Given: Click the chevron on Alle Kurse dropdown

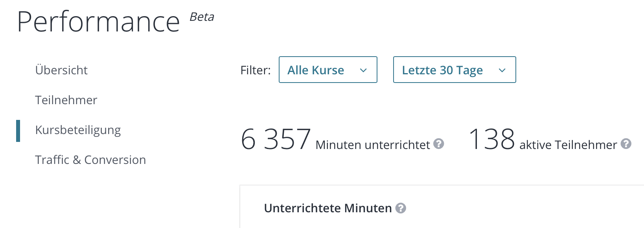Looking at the screenshot, I should click(363, 70).
